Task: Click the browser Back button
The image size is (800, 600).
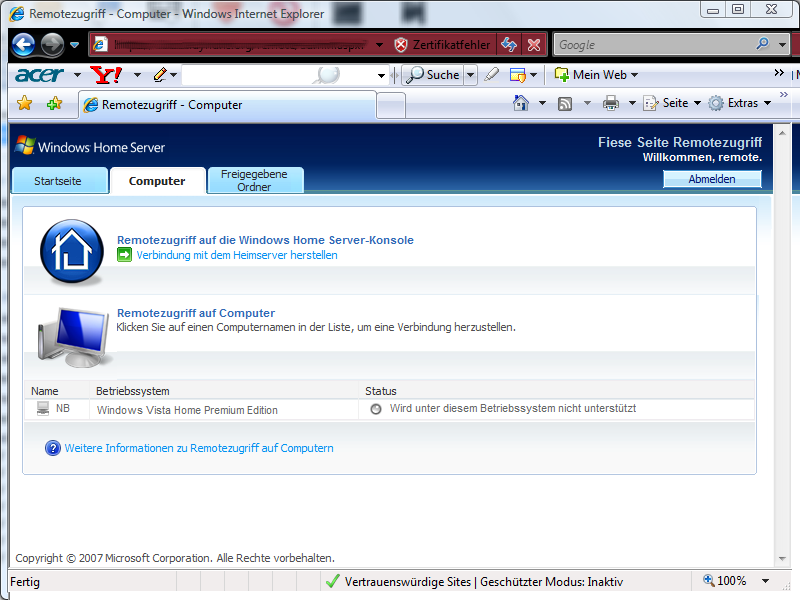Action: tap(24, 45)
